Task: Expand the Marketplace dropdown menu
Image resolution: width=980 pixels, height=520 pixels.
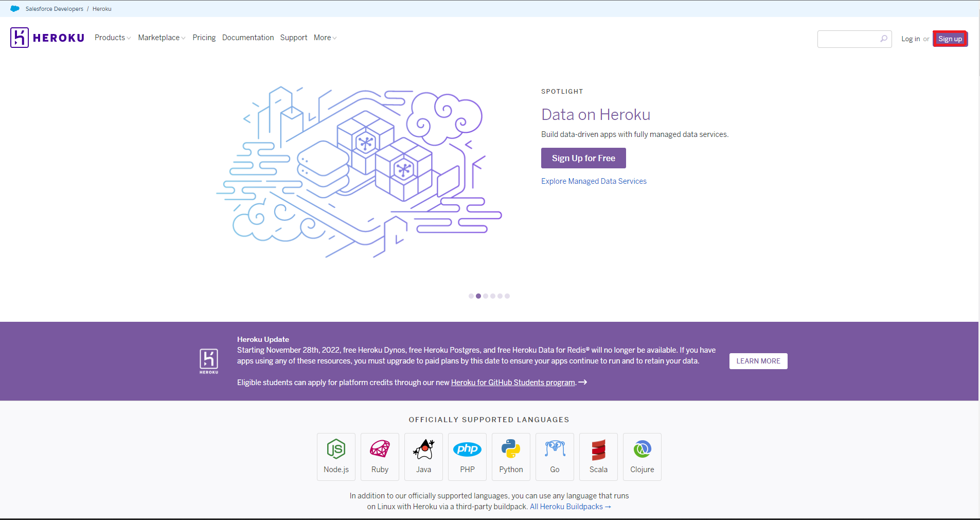Action: [x=162, y=38]
